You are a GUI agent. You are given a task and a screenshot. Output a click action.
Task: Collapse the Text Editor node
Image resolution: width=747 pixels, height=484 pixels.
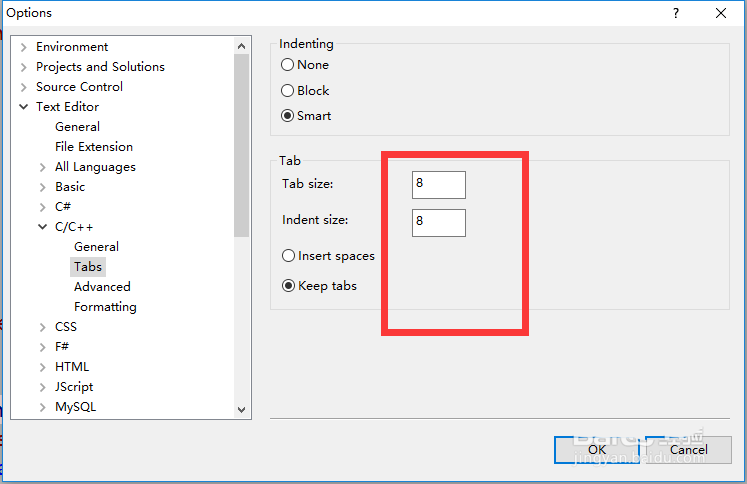coord(23,107)
